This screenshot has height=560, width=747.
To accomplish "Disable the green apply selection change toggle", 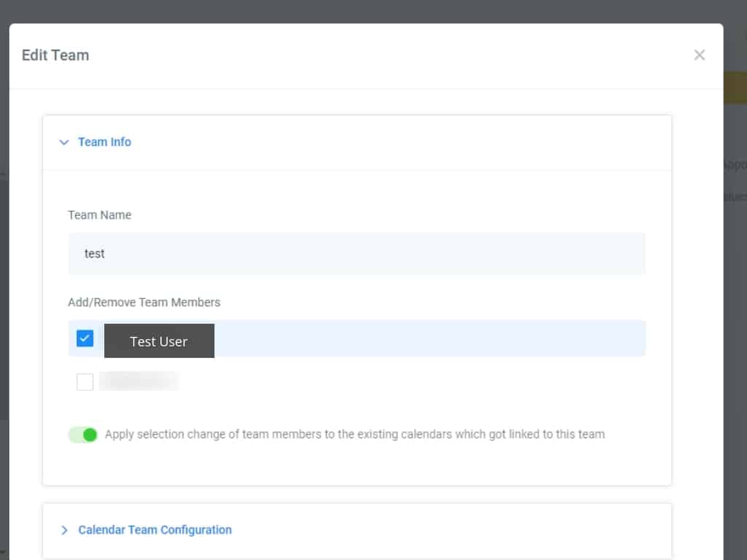I will 83,435.
